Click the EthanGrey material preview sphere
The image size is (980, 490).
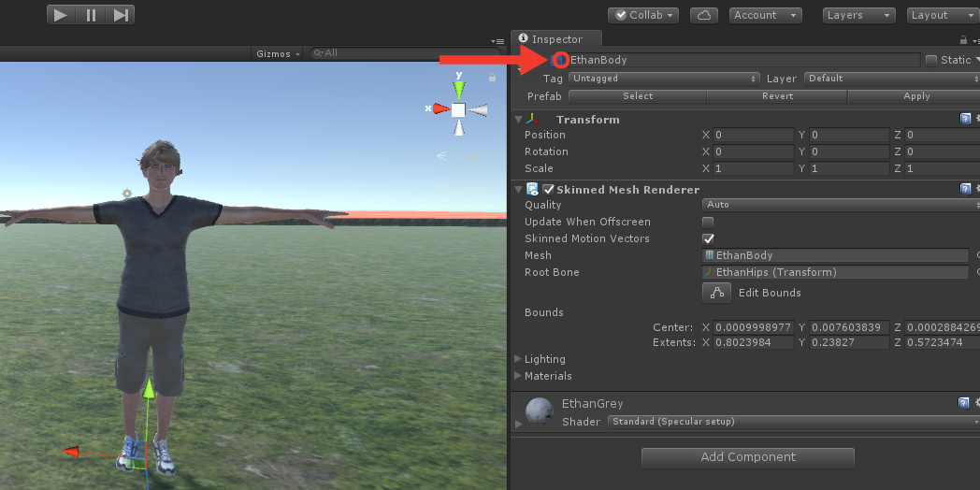(x=540, y=411)
